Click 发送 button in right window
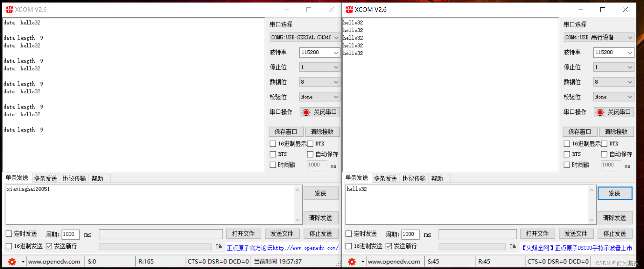This screenshot has width=644, height=269. pos(615,193)
